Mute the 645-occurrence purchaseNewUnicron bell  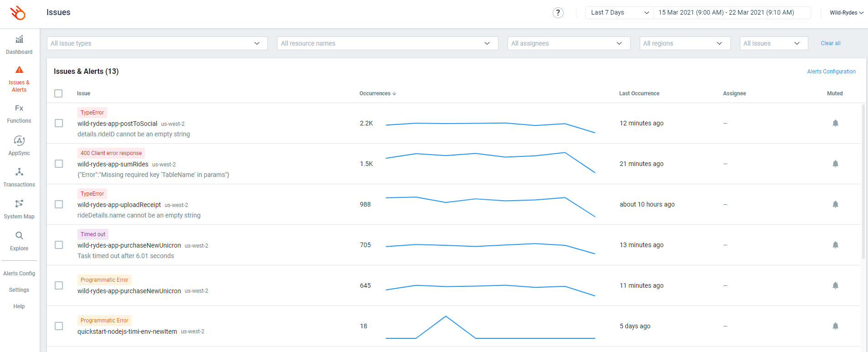click(835, 285)
